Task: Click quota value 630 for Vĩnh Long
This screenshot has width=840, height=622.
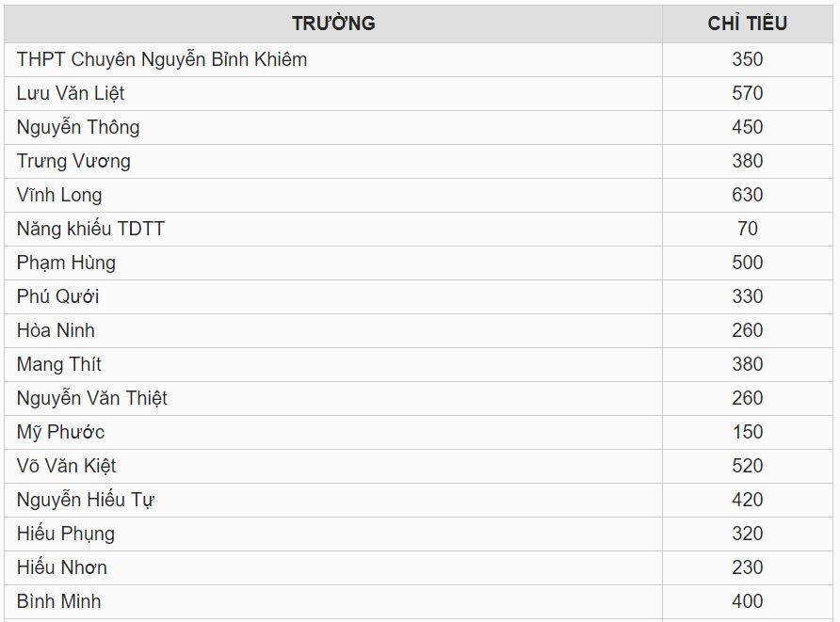Action: pyautogui.click(x=747, y=195)
